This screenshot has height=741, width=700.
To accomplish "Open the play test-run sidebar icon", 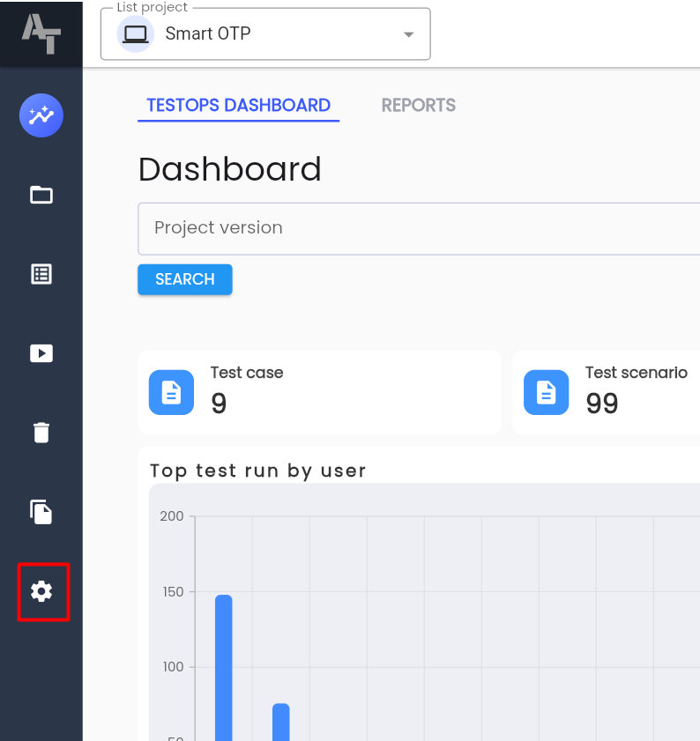I will point(41,353).
